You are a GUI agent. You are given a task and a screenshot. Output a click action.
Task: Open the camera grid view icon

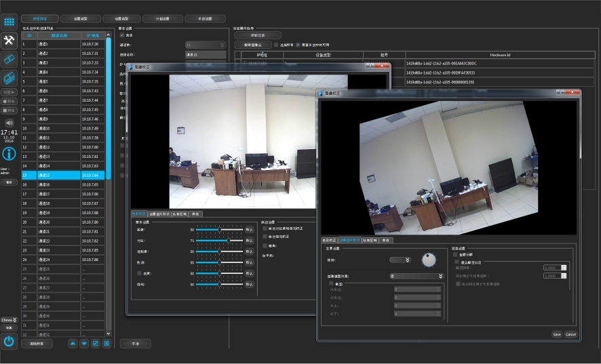click(x=9, y=22)
